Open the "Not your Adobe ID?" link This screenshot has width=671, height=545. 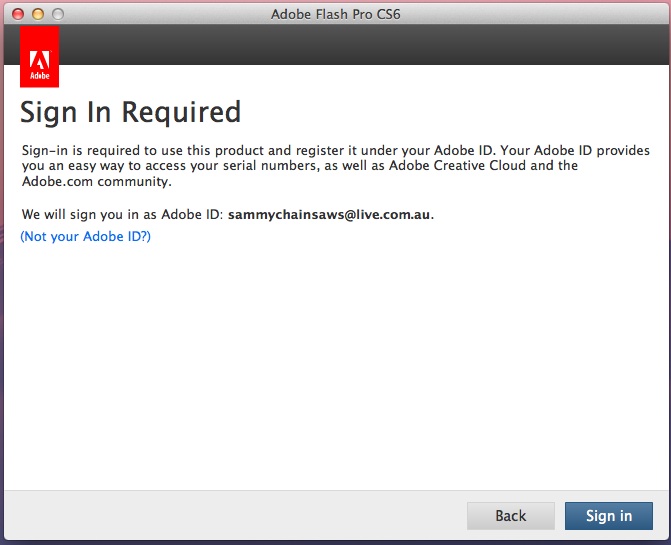coord(86,236)
